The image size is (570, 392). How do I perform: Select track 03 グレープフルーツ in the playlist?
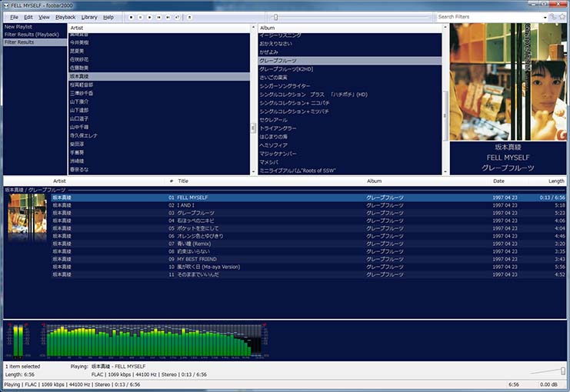[308, 213]
